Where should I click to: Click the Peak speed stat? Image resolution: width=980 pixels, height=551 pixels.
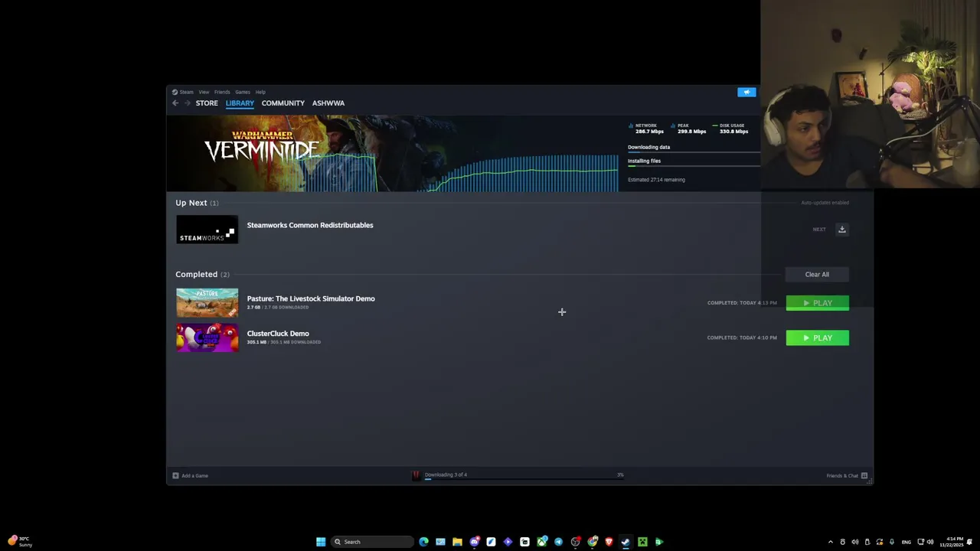pos(688,129)
